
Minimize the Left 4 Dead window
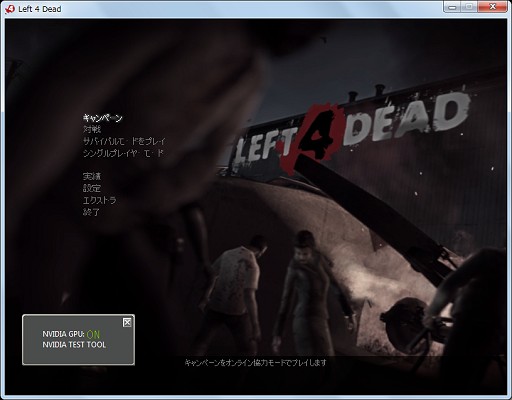pyautogui.click(x=452, y=7)
